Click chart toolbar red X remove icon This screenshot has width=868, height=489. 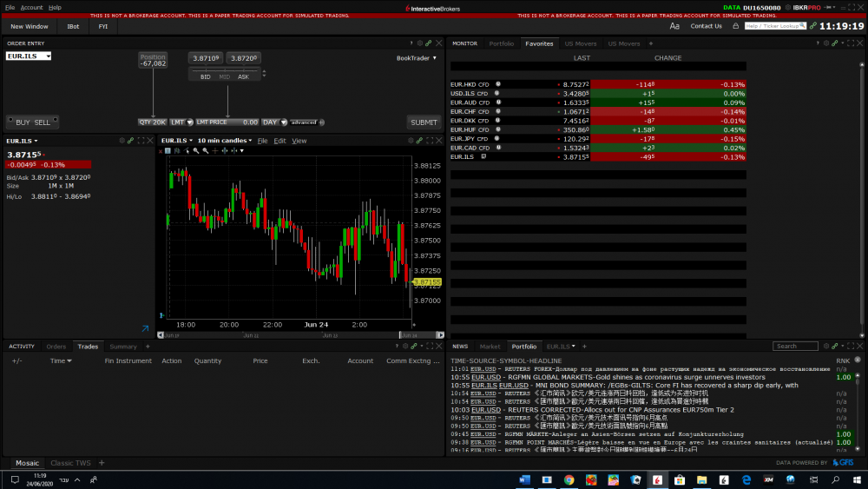[161, 150]
